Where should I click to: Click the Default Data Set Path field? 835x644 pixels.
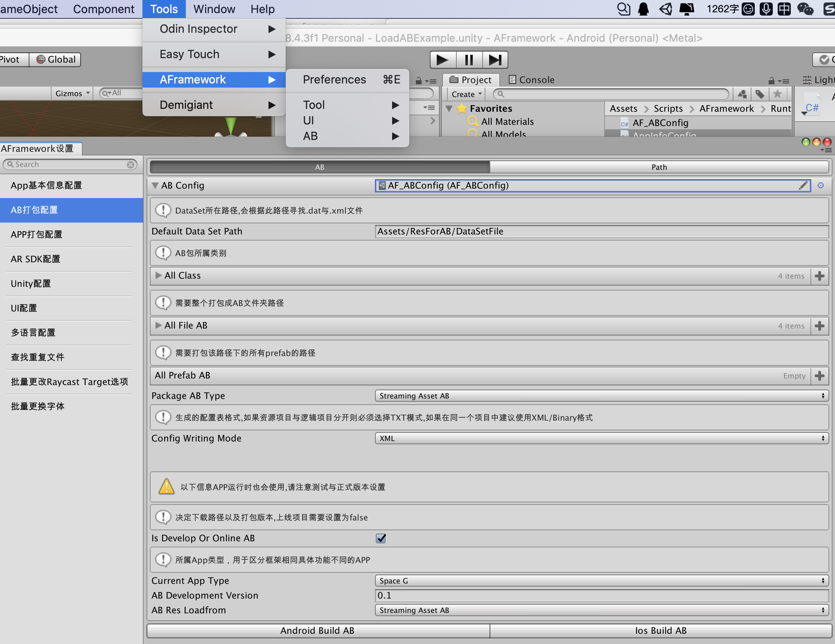coord(602,232)
